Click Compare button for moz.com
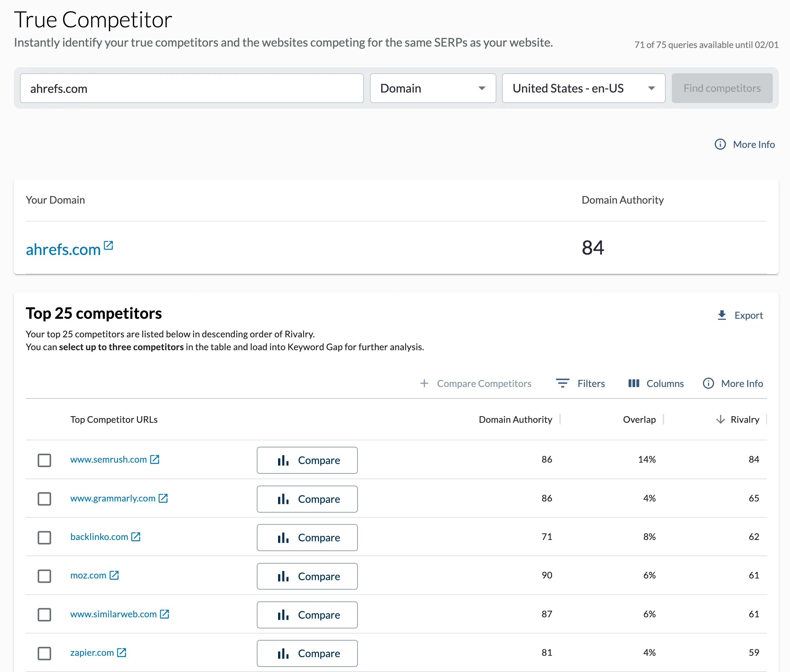This screenshot has width=790, height=672. click(307, 576)
